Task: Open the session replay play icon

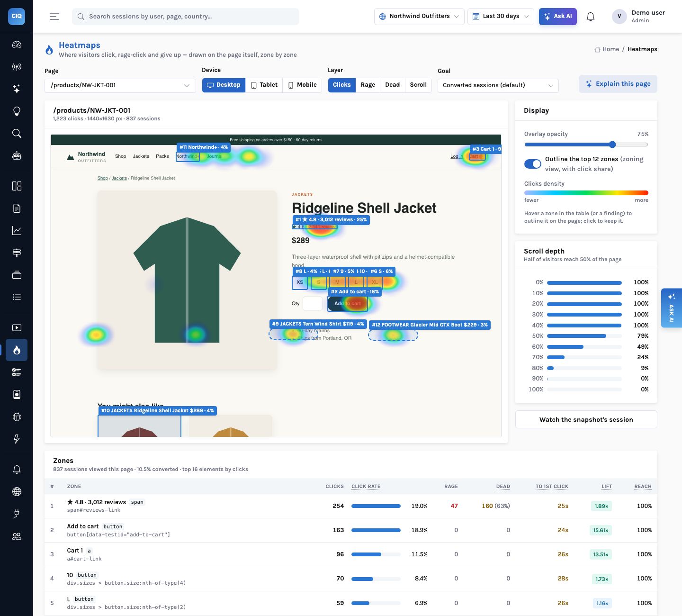Action: 17,327
